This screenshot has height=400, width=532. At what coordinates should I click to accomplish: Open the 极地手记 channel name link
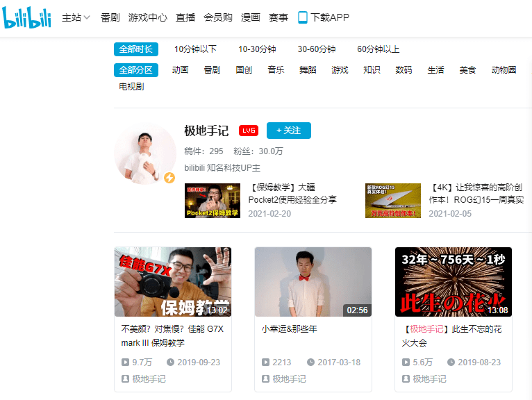click(x=206, y=131)
